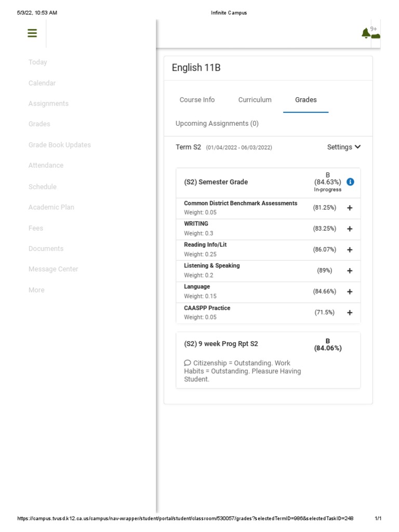Expand the CAASPP Practice category

coord(350,313)
